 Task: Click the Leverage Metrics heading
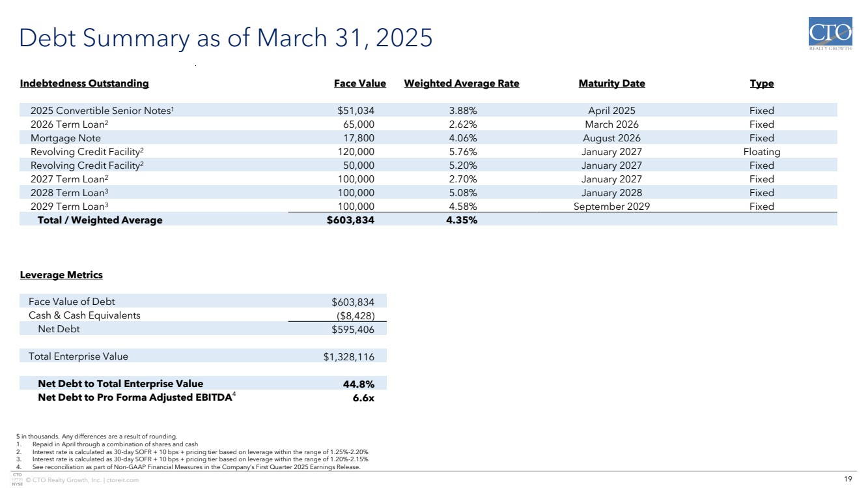tap(61, 275)
